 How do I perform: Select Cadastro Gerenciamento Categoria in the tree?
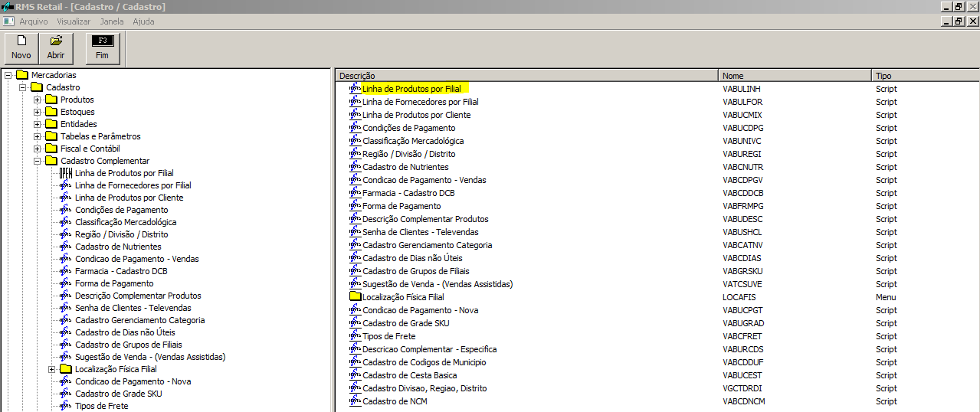(x=139, y=320)
